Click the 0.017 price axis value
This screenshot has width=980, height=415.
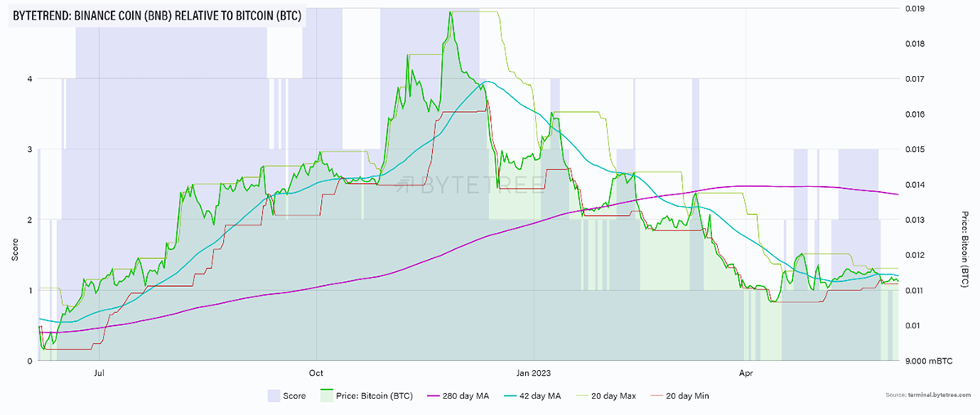point(915,79)
